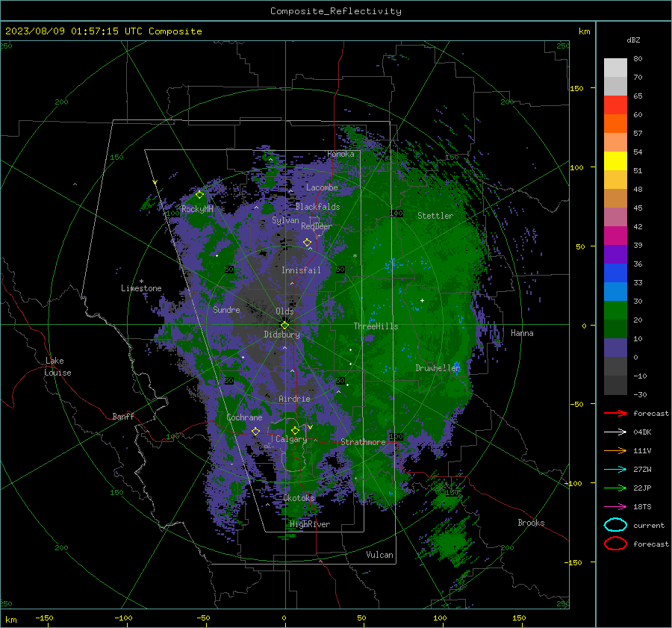Pick the cyan 27ZW arrow in legend

click(615, 470)
